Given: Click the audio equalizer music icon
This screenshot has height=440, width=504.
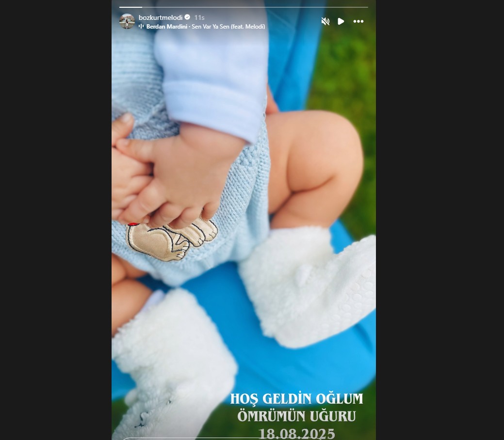Looking at the screenshot, I should click(141, 26).
